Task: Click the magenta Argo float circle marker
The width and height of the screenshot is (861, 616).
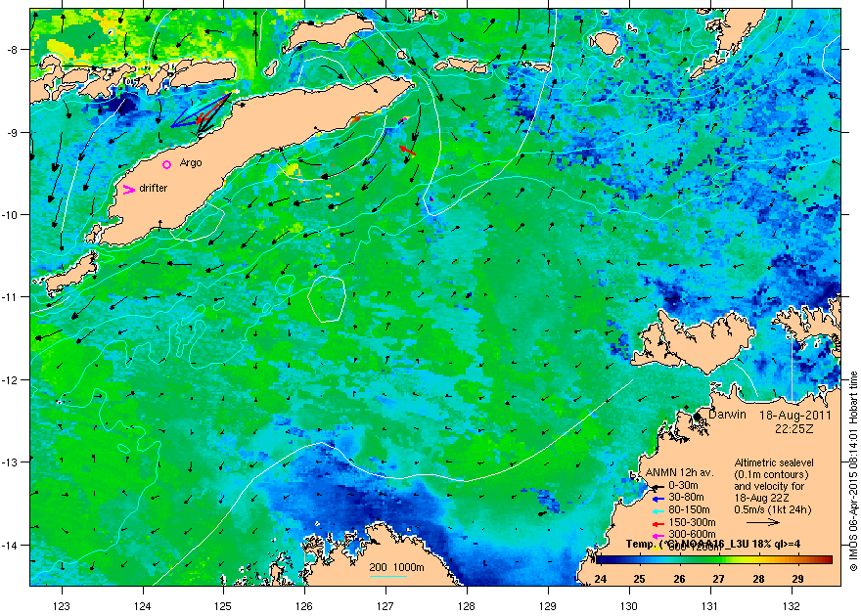Action: pos(167,164)
